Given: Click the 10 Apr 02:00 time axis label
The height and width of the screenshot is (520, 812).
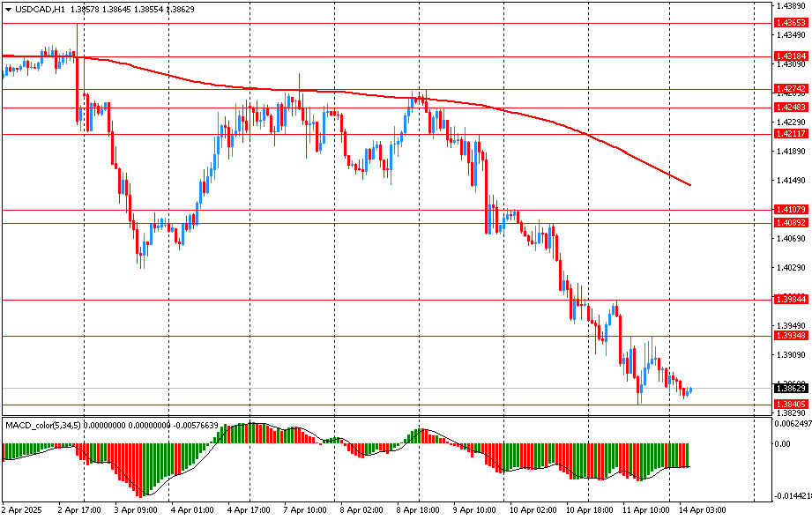Looking at the screenshot, I should [x=533, y=510].
